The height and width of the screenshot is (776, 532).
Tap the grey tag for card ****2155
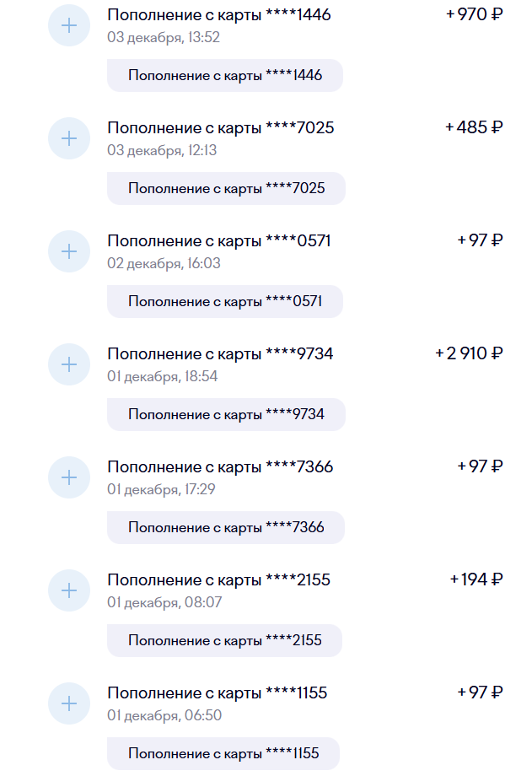tap(225, 640)
